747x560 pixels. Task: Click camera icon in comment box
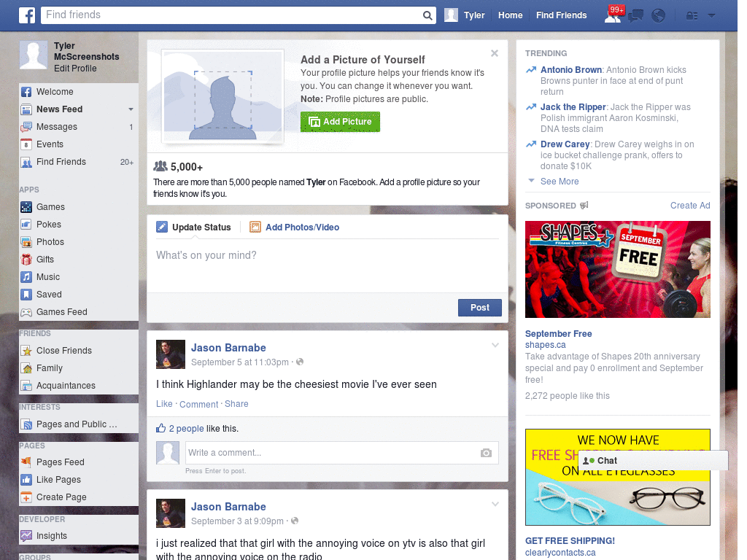click(486, 453)
